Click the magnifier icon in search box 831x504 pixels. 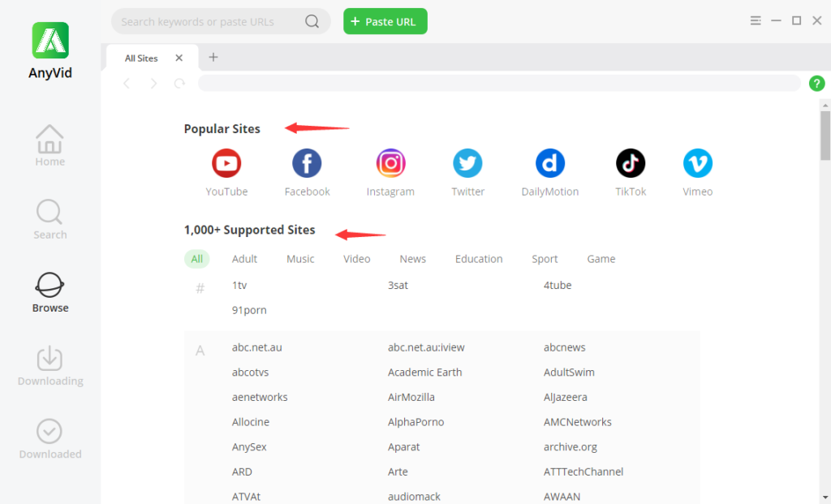[x=312, y=21]
